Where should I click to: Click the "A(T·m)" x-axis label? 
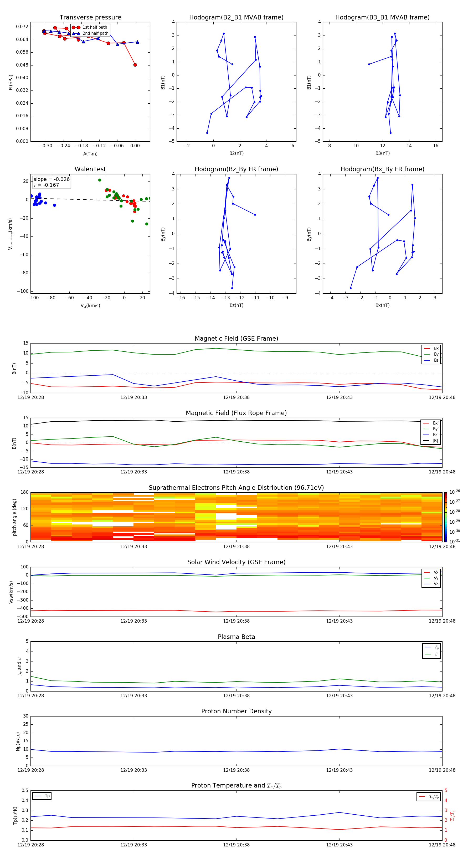tap(90, 154)
